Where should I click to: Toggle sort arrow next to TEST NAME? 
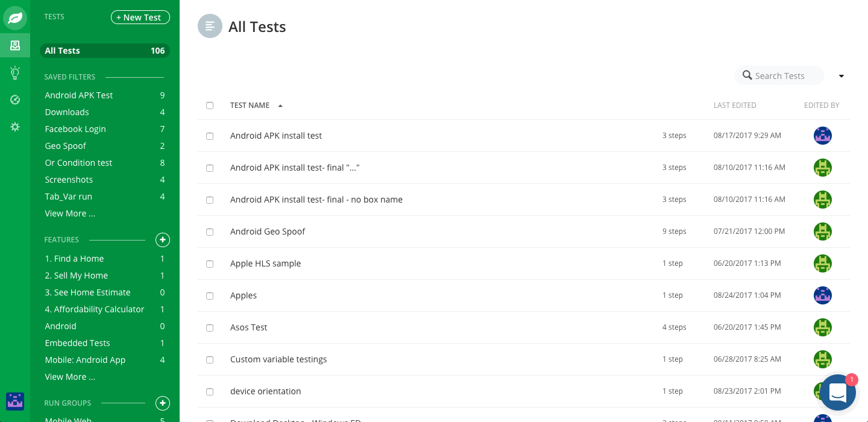(280, 105)
